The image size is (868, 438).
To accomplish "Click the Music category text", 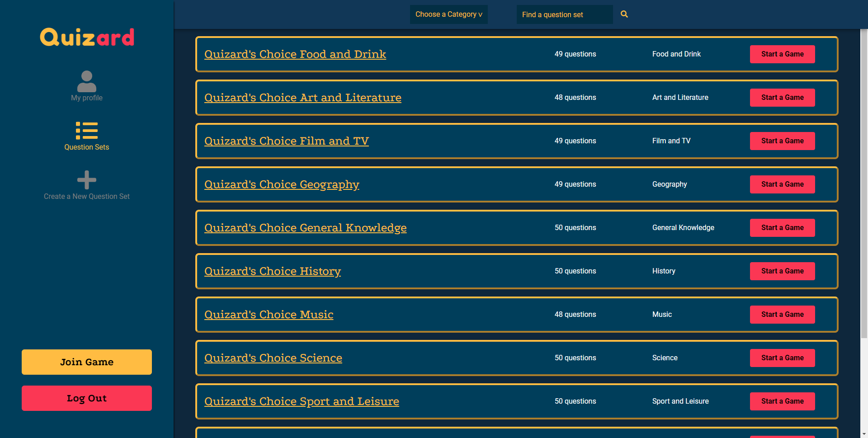I will click(662, 315).
